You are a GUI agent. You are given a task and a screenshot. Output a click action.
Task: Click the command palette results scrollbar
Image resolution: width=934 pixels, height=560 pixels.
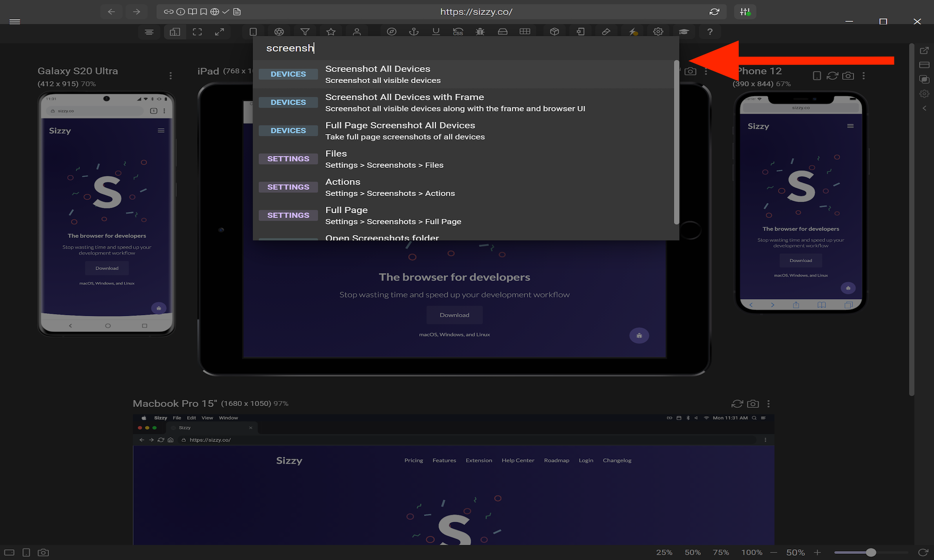pos(677,142)
